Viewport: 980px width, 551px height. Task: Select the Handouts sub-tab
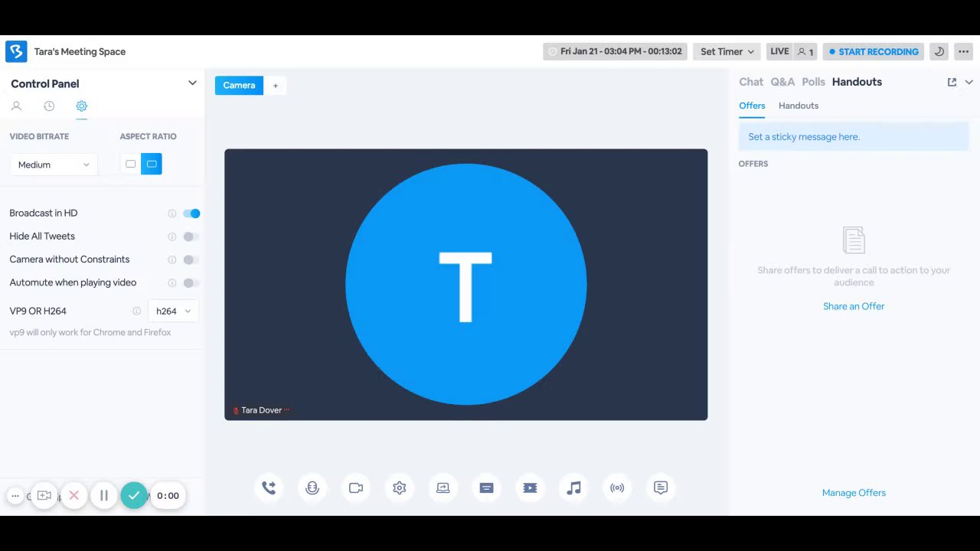click(x=799, y=106)
